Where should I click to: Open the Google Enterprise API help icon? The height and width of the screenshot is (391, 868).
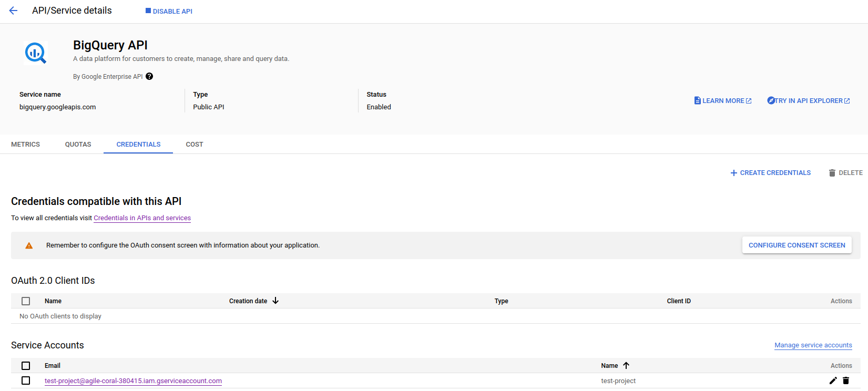coord(149,76)
